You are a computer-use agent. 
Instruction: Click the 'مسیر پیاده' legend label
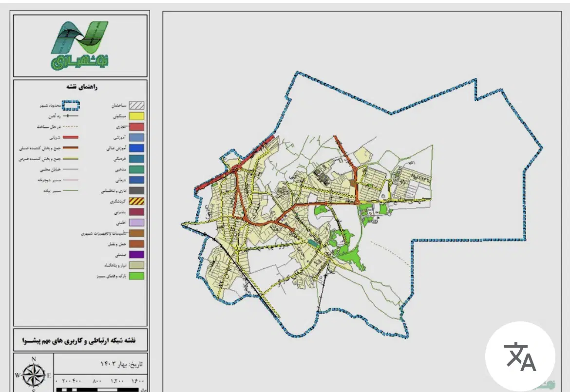[x=52, y=191]
